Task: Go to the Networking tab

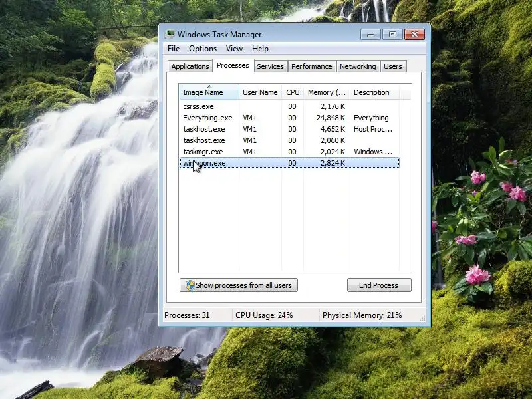Action: click(358, 66)
